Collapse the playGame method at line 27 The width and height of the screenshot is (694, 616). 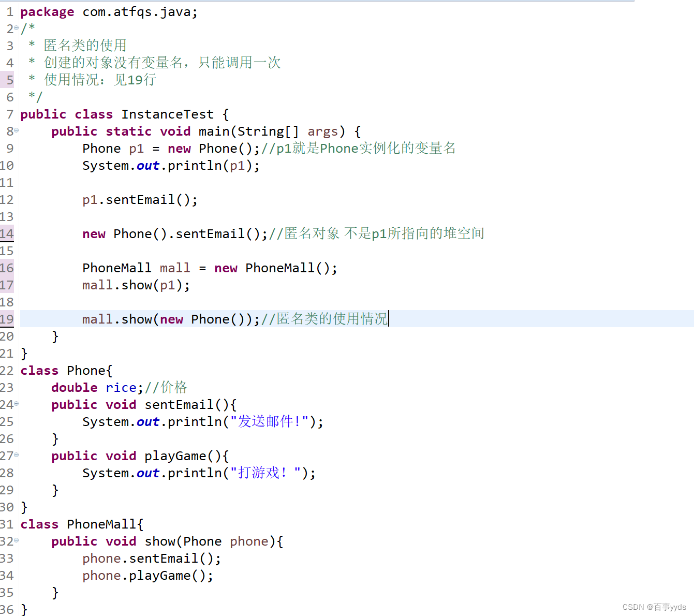[x=16, y=456]
